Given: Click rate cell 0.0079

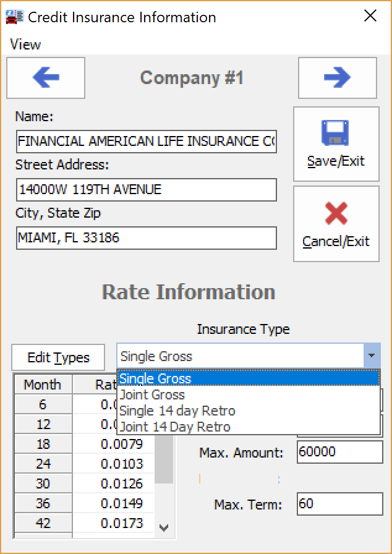Looking at the screenshot, I should point(113,444).
